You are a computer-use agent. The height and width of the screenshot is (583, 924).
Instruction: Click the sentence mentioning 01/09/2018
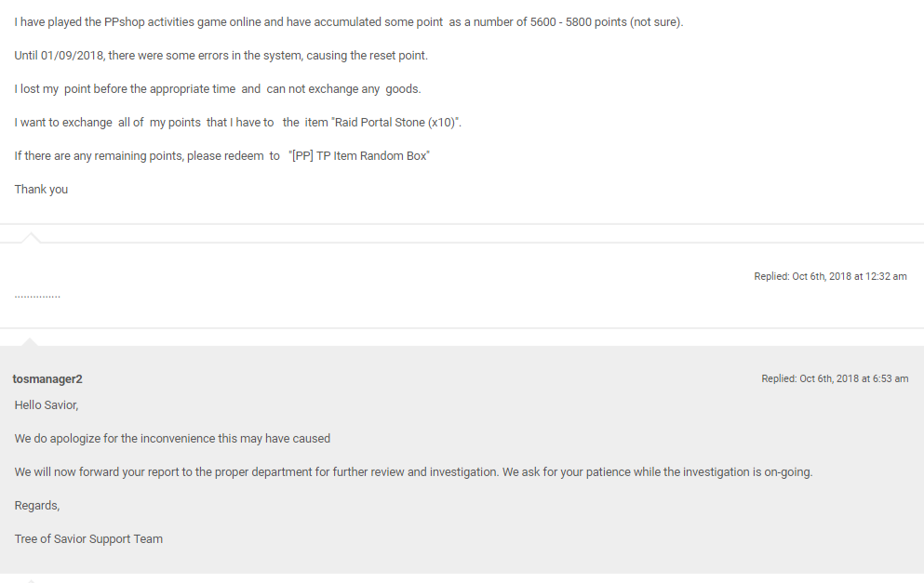(221, 56)
